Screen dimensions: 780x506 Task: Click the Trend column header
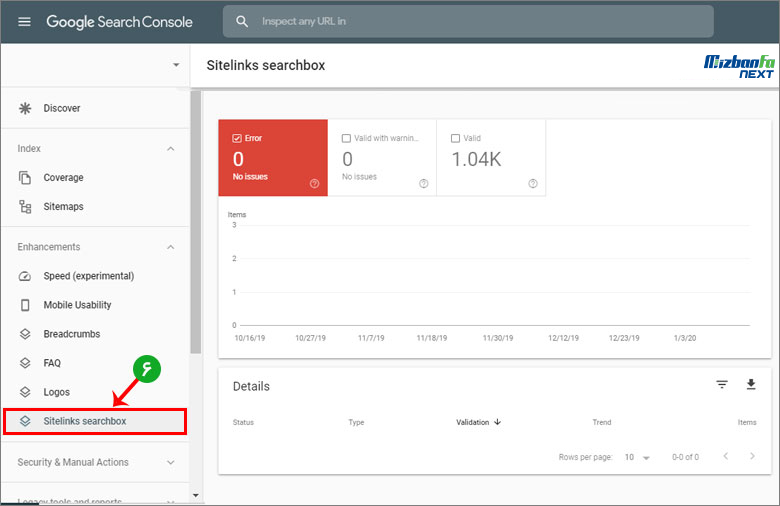pos(601,422)
